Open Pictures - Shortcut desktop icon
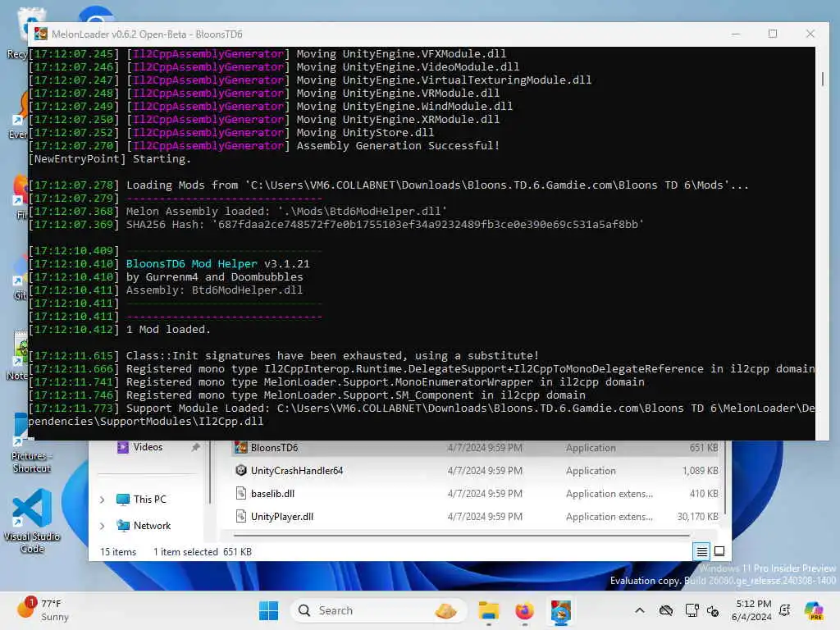This screenshot has height=630, width=840. [32, 442]
